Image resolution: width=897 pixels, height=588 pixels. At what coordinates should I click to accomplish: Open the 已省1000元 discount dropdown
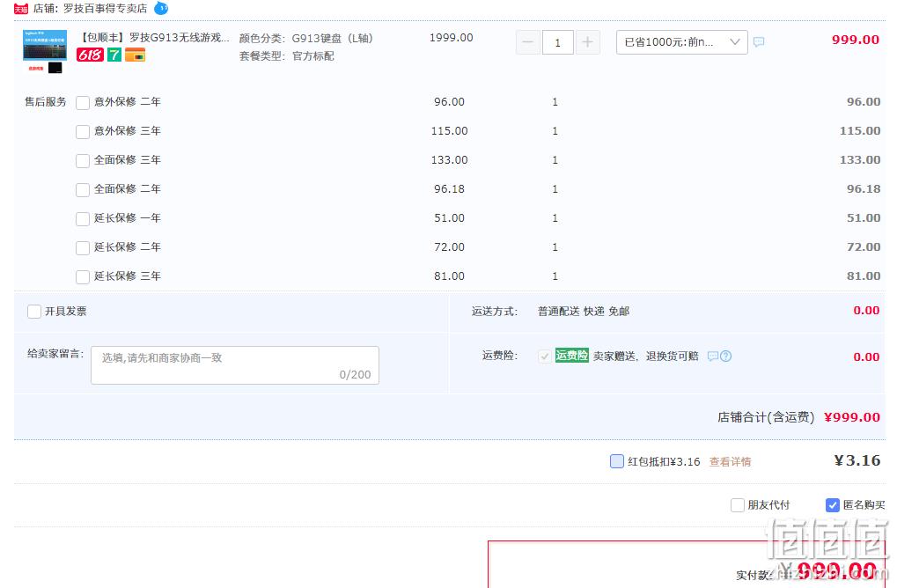pos(681,42)
